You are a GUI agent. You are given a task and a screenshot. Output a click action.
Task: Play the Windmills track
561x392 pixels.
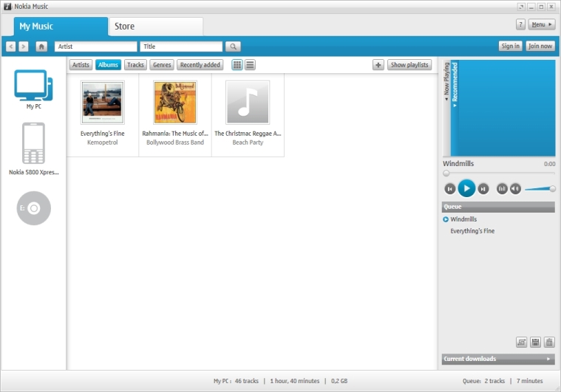click(466, 188)
